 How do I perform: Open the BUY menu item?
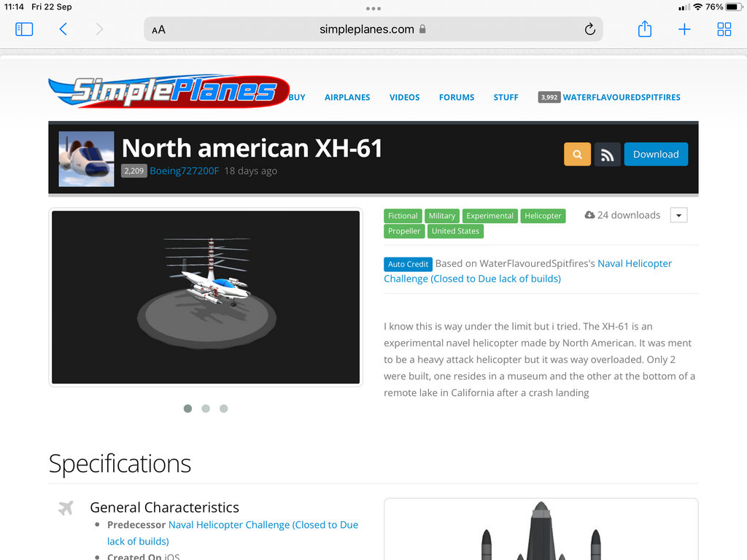pos(297,97)
